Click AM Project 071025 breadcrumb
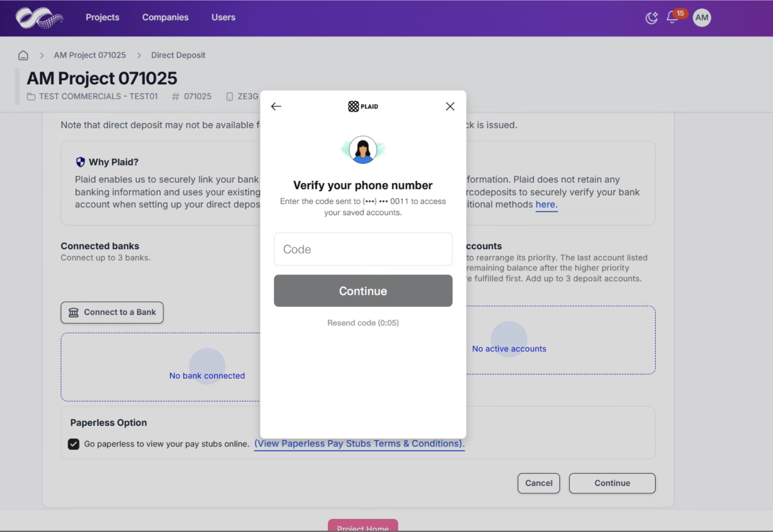The image size is (773, 532). coord(90,55)
